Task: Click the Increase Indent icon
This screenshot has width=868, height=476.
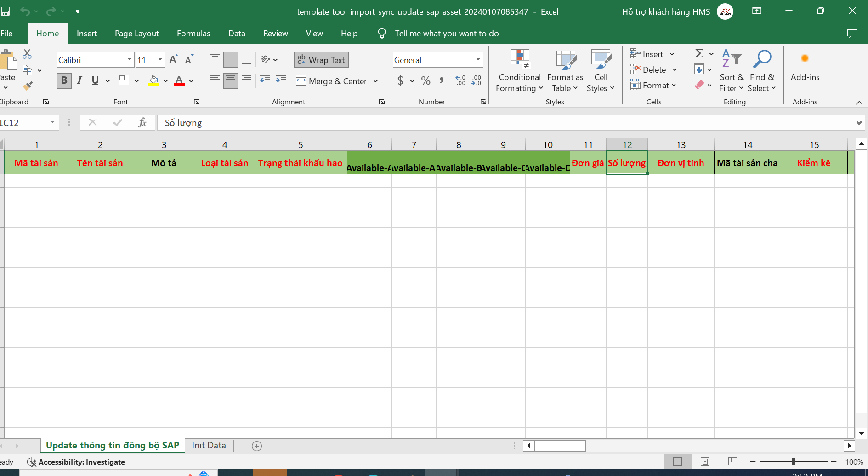Action: [x=280, y=81]
